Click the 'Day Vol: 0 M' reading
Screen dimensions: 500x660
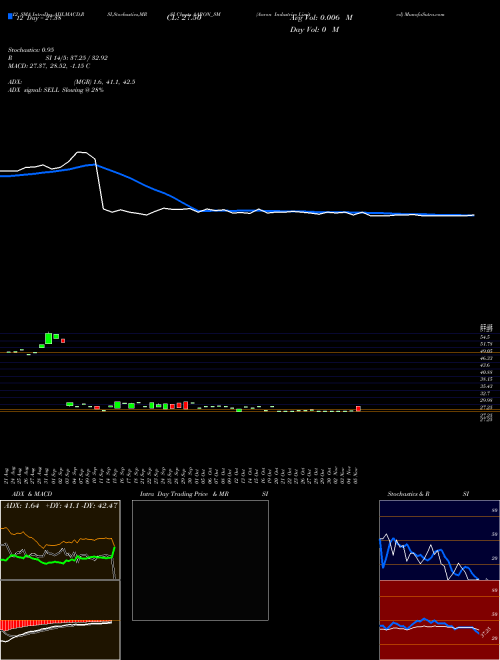(314, 30)
